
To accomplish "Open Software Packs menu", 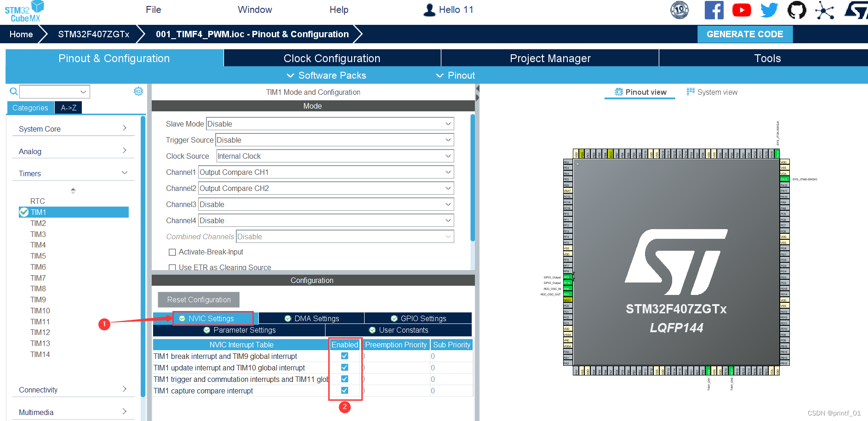I will [326, 75].
